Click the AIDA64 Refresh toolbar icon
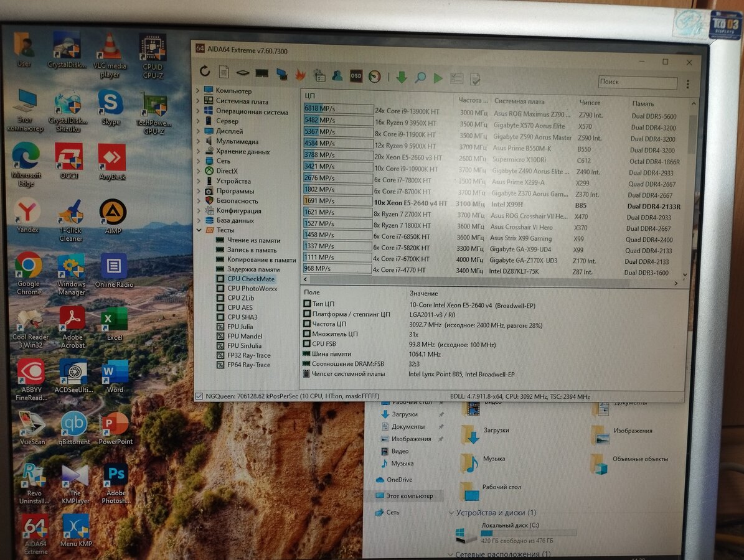 click(x=205, y=71)
